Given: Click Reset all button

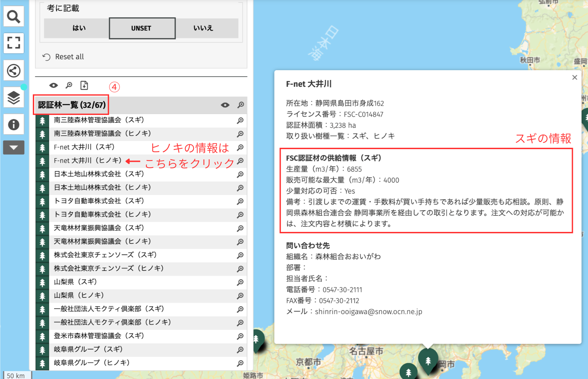Looking at the screenshot, I should click(64, 57).
